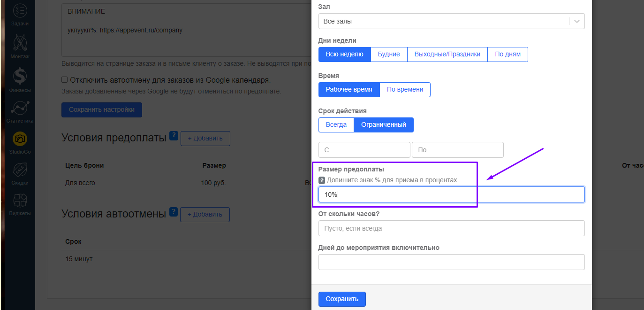The width and height of the screenshot is (644, 310).
Task: Choose Выходные/Праздники in Дни недели
Action: [x=447, y=54]
